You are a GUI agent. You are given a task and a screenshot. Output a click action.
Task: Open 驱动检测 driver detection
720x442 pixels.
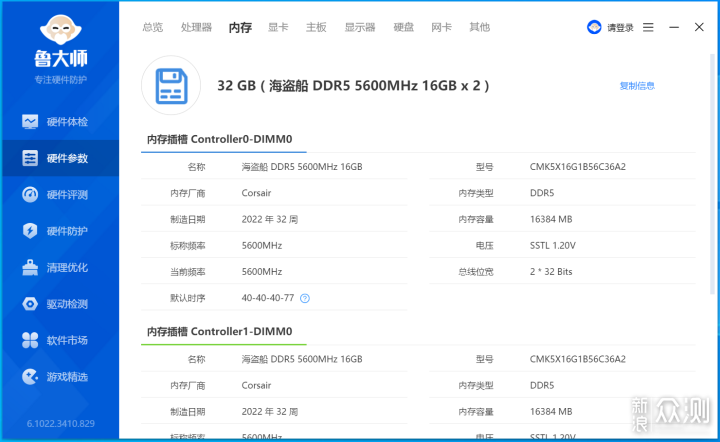coord(60,304)
